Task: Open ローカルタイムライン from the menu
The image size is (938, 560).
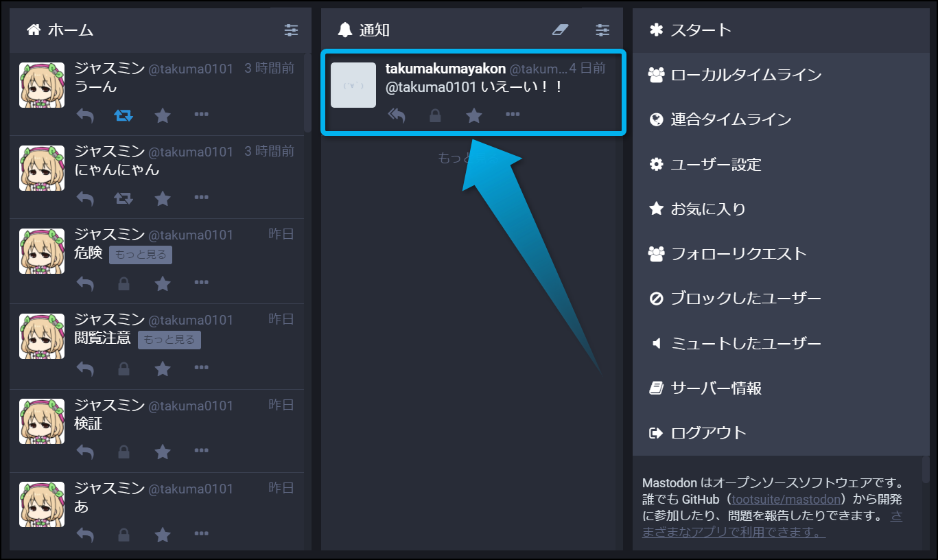Action: pos(745,75)
